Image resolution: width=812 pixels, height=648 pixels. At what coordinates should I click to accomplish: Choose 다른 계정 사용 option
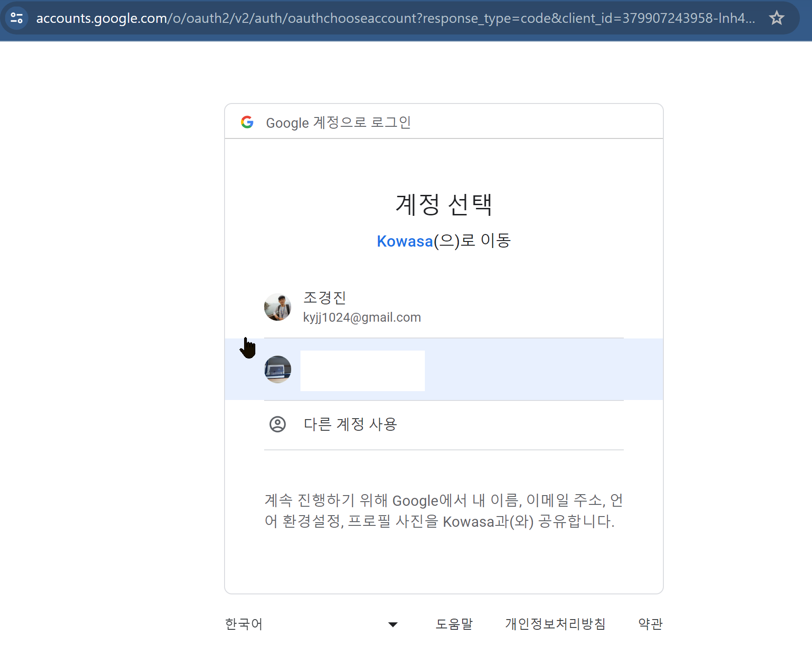click(444, 425)
